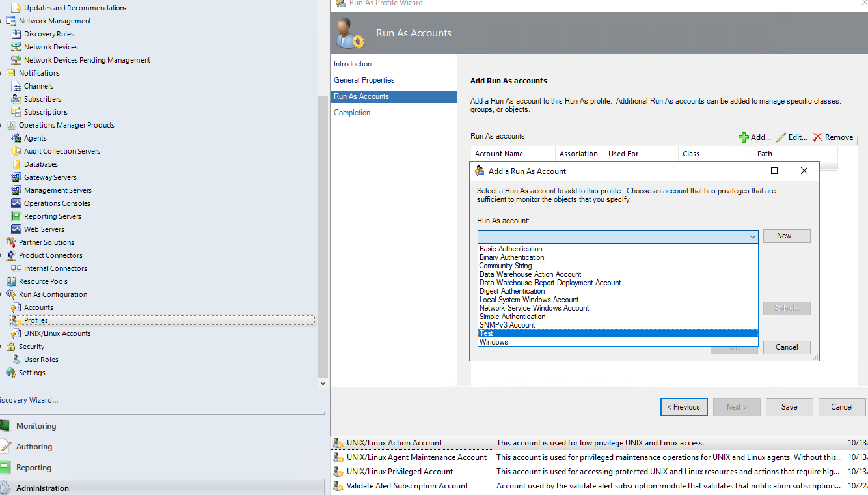Click the Network Devices icon
The width and height of the screenshot is (868, 495).
pos(17,47)
